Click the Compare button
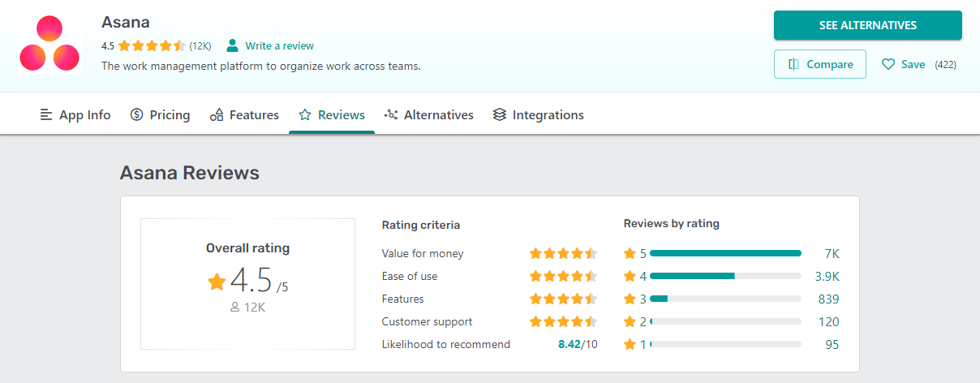The height and width of the screenshot is (383, 980). tap(819, 64)
